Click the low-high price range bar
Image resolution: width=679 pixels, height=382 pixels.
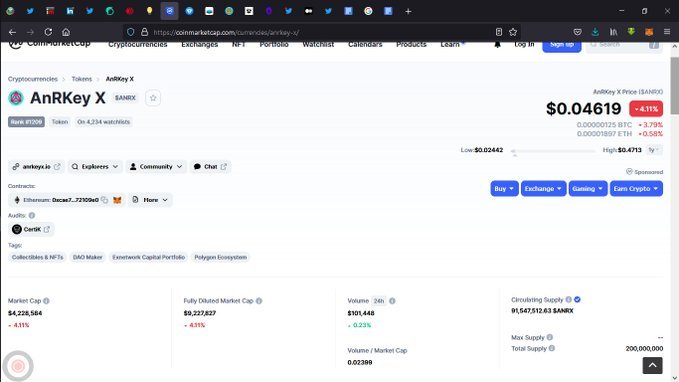pyautogui.click(x=553, y=151)
